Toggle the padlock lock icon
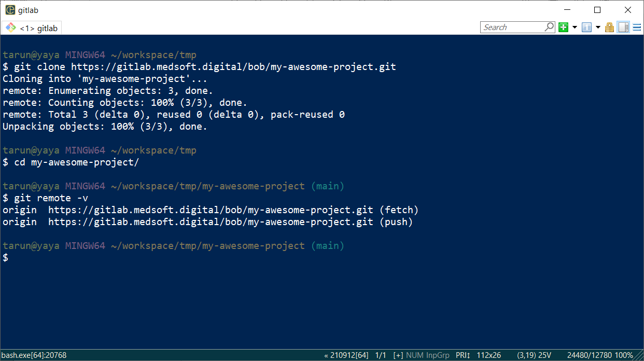Screen dimensions: 644x361 click(x=610, y=27)
